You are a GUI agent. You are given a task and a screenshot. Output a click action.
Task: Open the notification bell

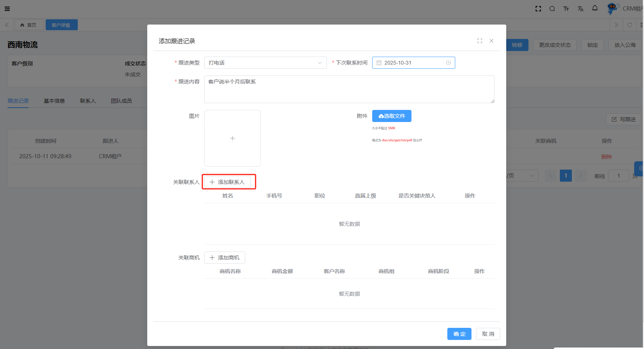pos(595,8)
